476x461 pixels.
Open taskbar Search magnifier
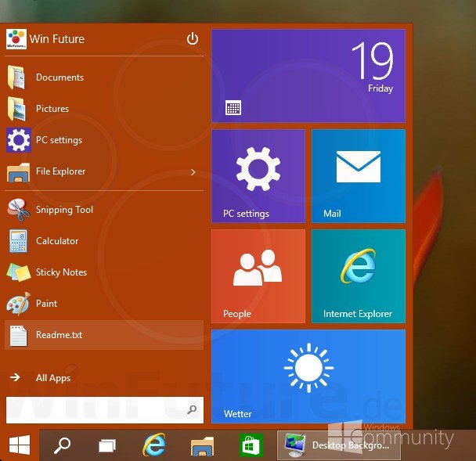coord(62,445)
